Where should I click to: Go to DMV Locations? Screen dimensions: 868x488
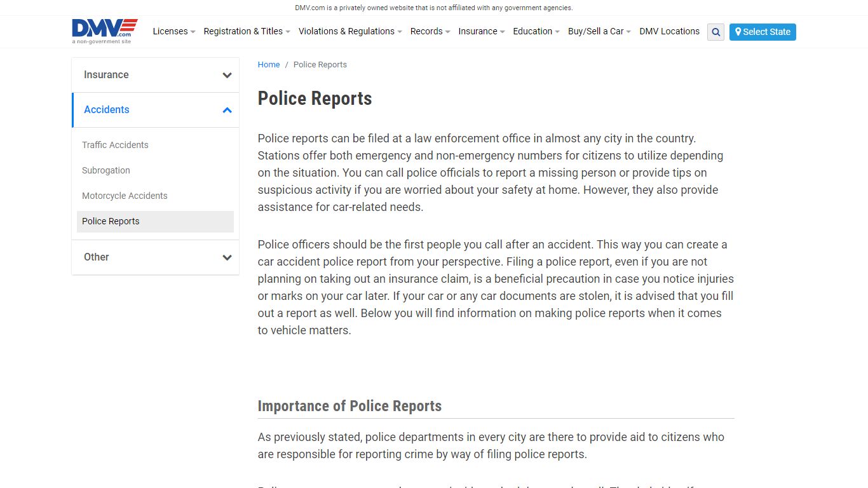click(x=669, y=31)
